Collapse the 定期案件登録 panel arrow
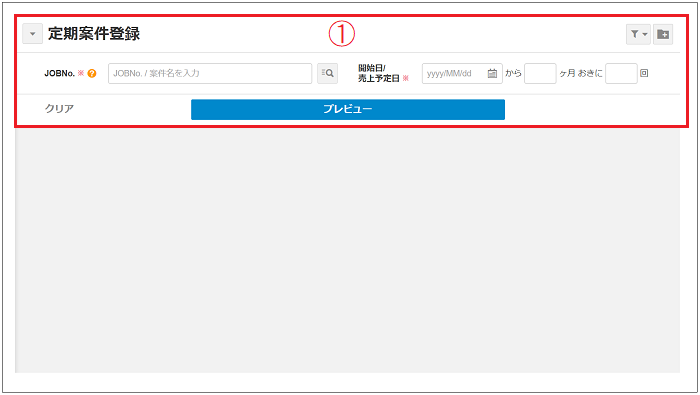The height and width of the screenshot is (395, 700). (x=33, y=34)
